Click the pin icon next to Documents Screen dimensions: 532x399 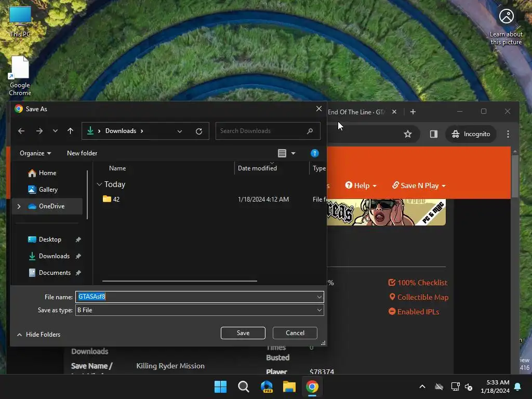[78, 273]
